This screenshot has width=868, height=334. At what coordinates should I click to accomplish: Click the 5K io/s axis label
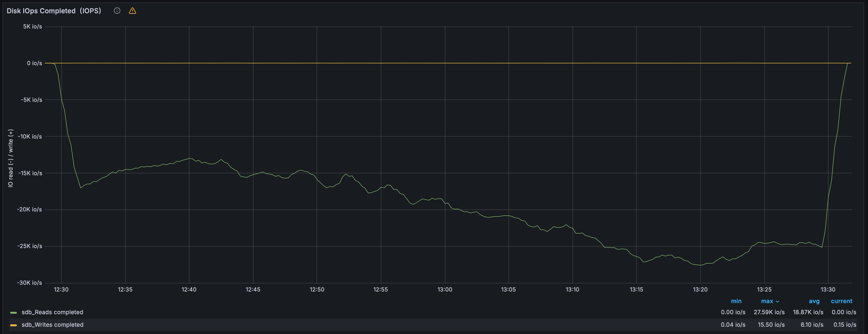(x=32, y=26)
